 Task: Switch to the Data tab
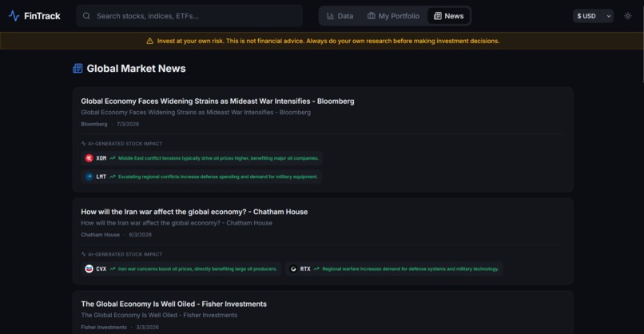(x=340, y=16)
